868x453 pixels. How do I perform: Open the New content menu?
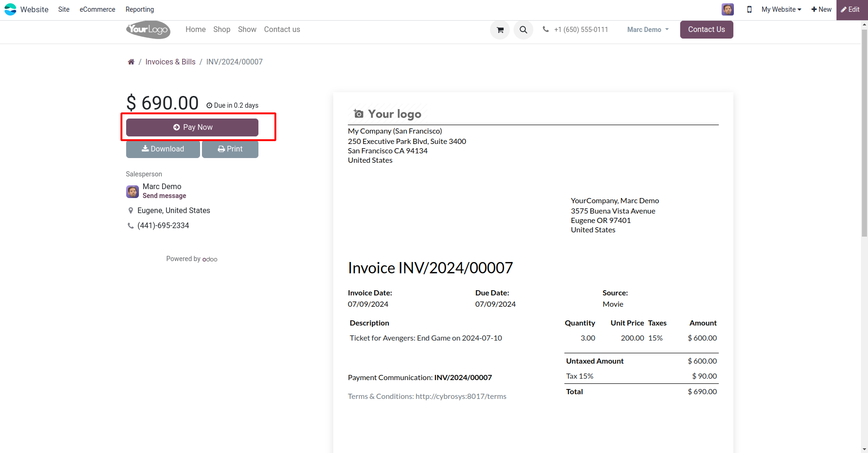click(x=821, y=9)
